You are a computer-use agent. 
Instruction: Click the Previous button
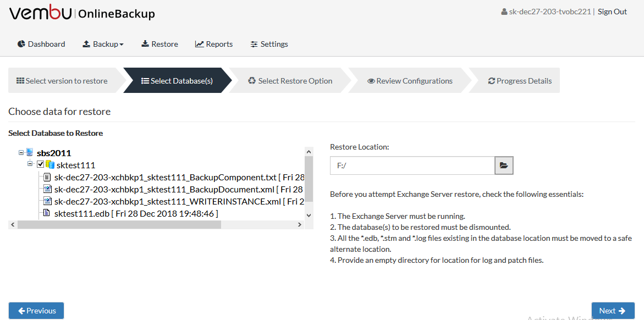[x=36, y=311]
